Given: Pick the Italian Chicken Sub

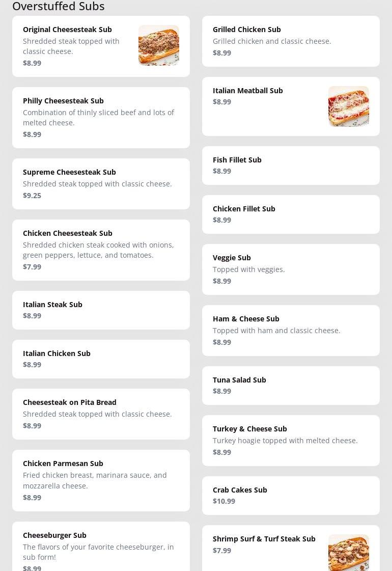Looking at the screenshot, I should [101, 359].
